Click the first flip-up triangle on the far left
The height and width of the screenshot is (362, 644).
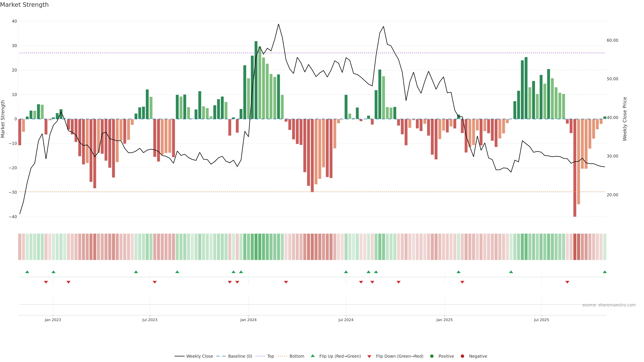click(x=27, y=272)
